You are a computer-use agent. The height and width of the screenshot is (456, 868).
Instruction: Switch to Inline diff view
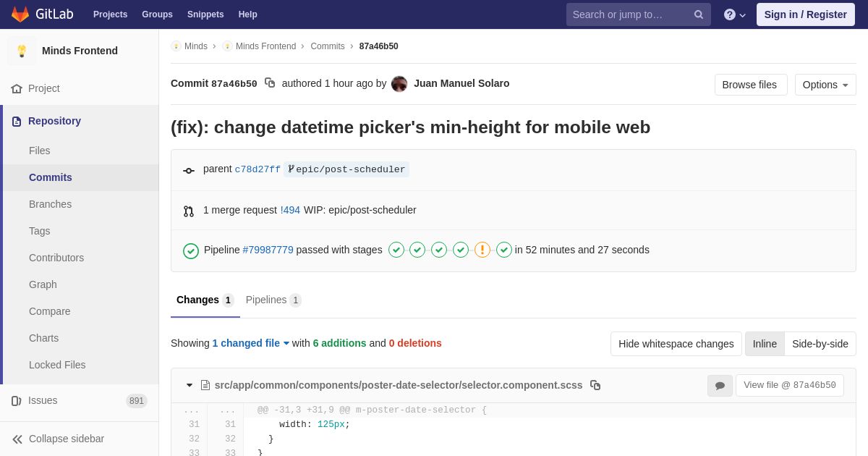(x=765, y=344)
